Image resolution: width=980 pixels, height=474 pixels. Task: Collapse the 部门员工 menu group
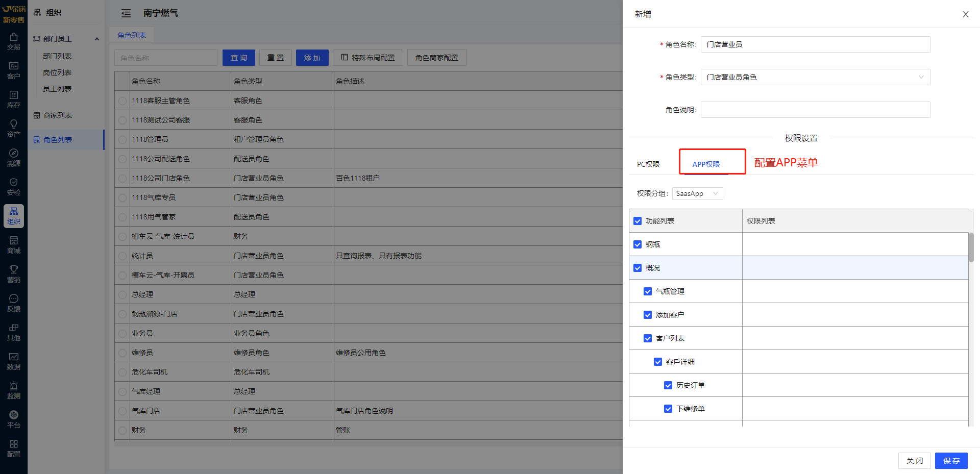click(97, 39)
